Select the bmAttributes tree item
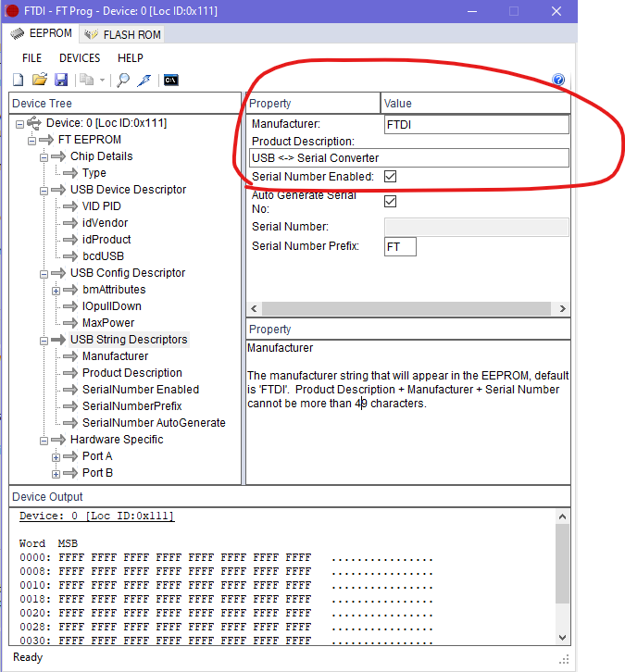Screen dimensions: 625x672 tap(114, 290)
